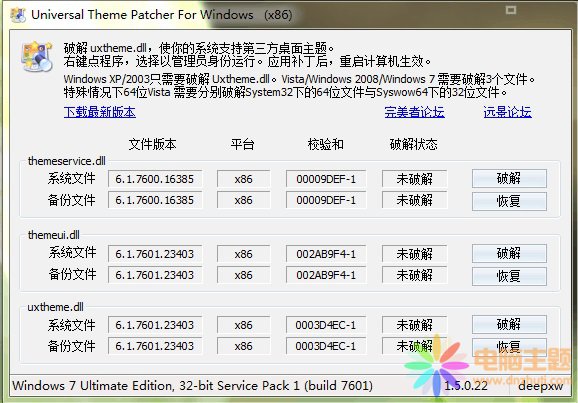
Task: Click themeservice.dll backup checksum 00009DEF-1
Action: [x=326, y=200]
